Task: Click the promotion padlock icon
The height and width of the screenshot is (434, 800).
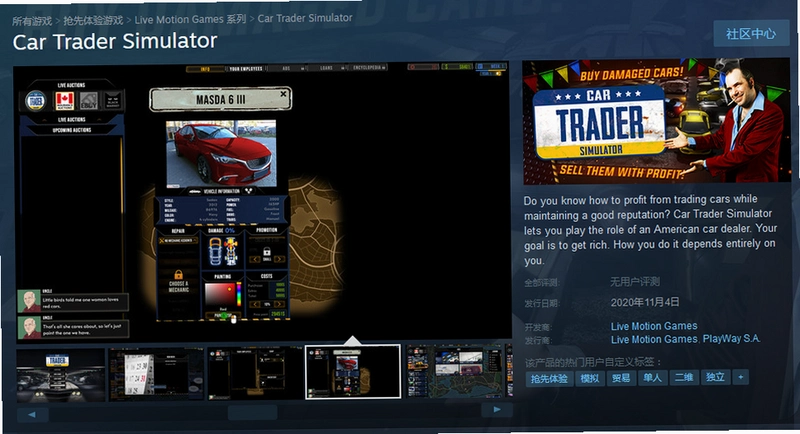Action: (267, 252)
